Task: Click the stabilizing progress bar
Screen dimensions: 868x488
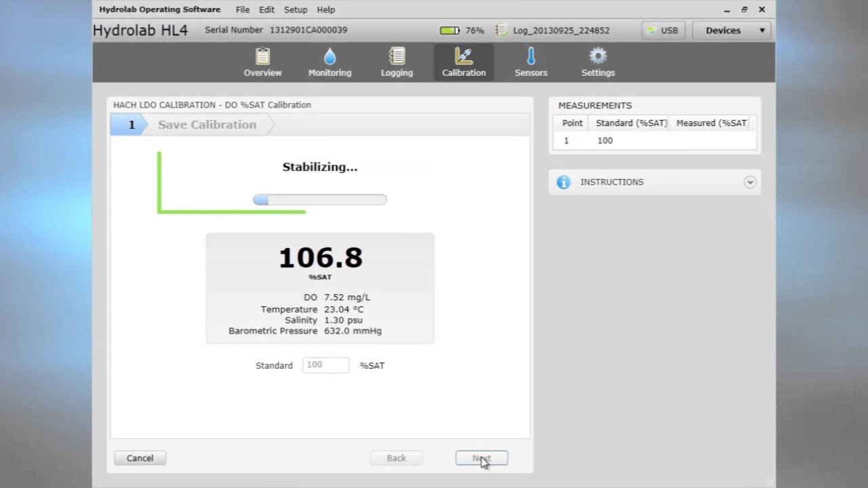Action: point(320,200)
